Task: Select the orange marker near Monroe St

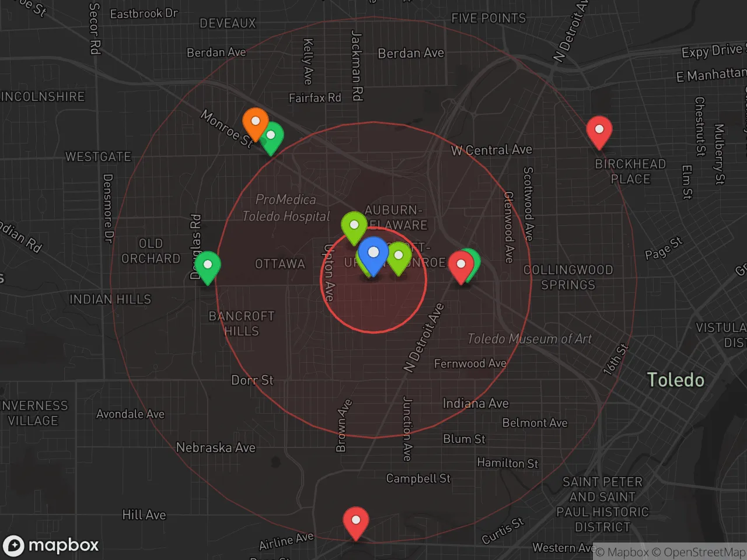Action: 255,123
